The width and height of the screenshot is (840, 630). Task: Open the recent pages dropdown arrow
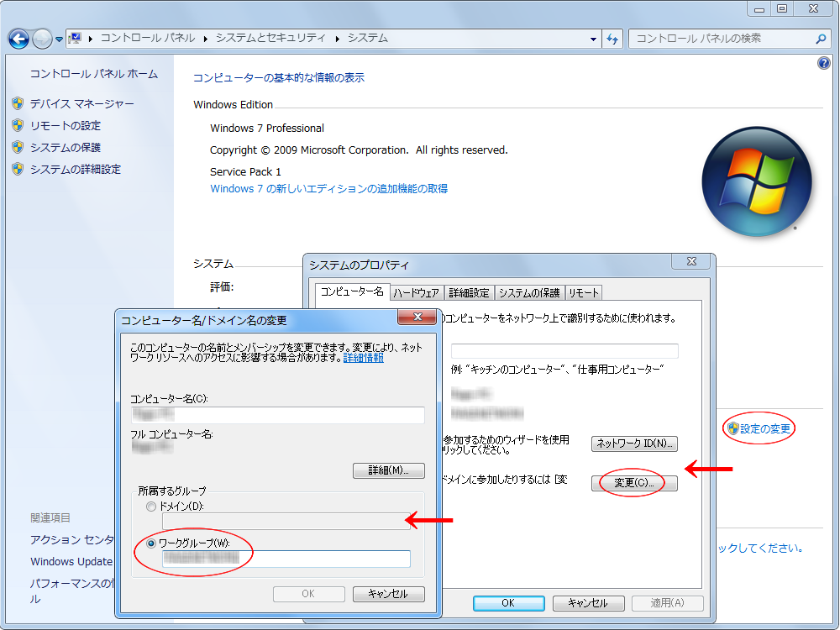59,39
